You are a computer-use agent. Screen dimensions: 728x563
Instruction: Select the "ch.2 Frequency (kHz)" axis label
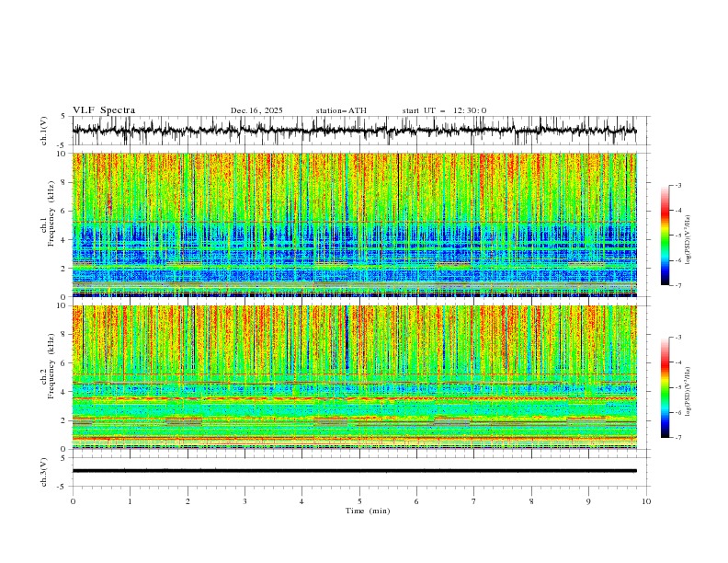tap(48, 366)
